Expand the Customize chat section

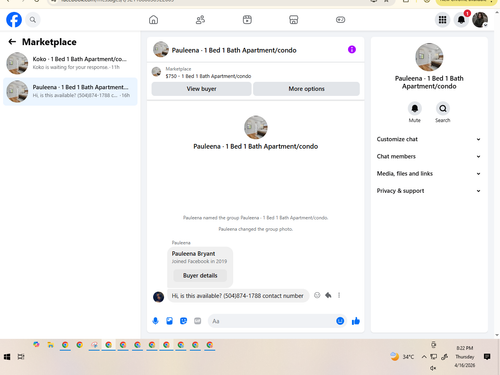tap(429, 139)
